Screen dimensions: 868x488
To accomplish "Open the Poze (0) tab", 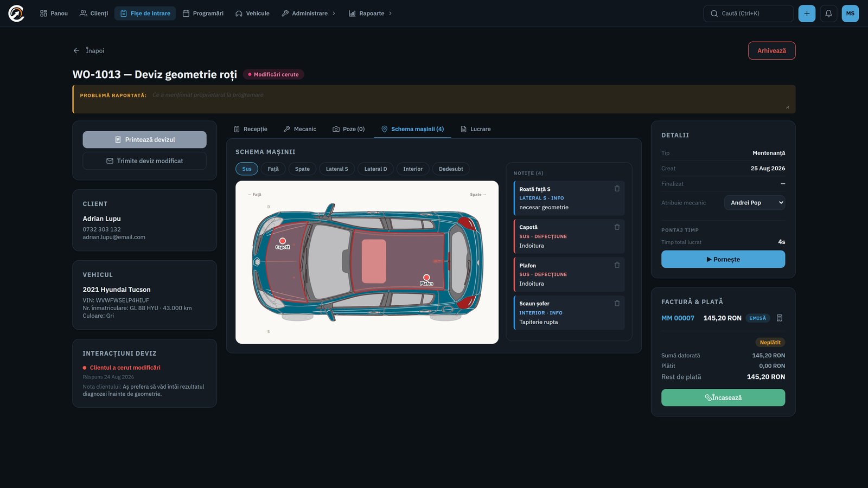I will click(x=349, y=129).
